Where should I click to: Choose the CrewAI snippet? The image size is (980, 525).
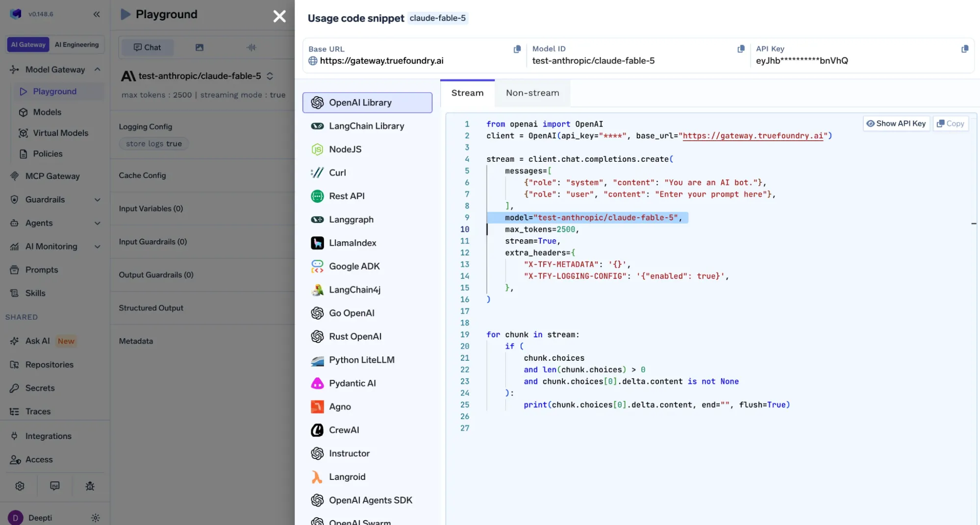[x=367, y=430]
